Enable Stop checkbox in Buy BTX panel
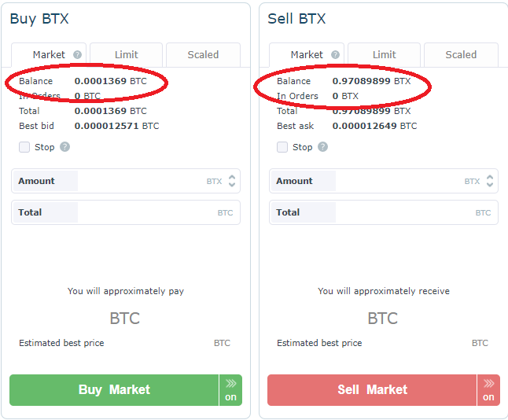 [24, 147]
